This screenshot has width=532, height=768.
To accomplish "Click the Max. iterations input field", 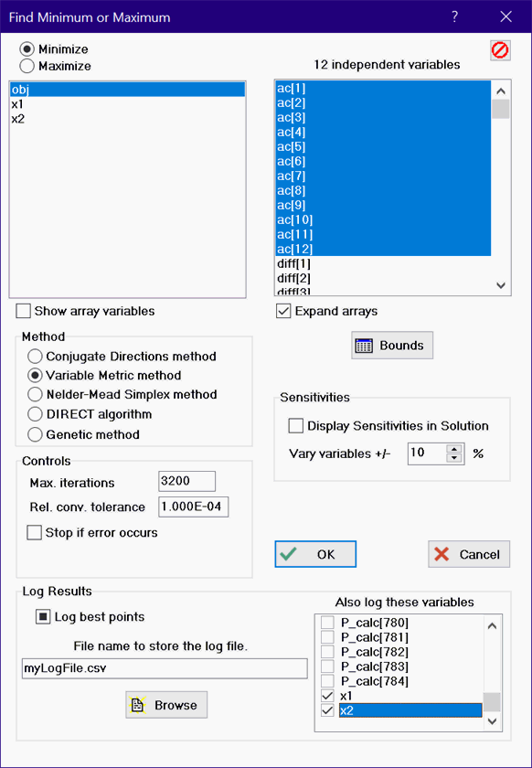I will pos(186,481).
